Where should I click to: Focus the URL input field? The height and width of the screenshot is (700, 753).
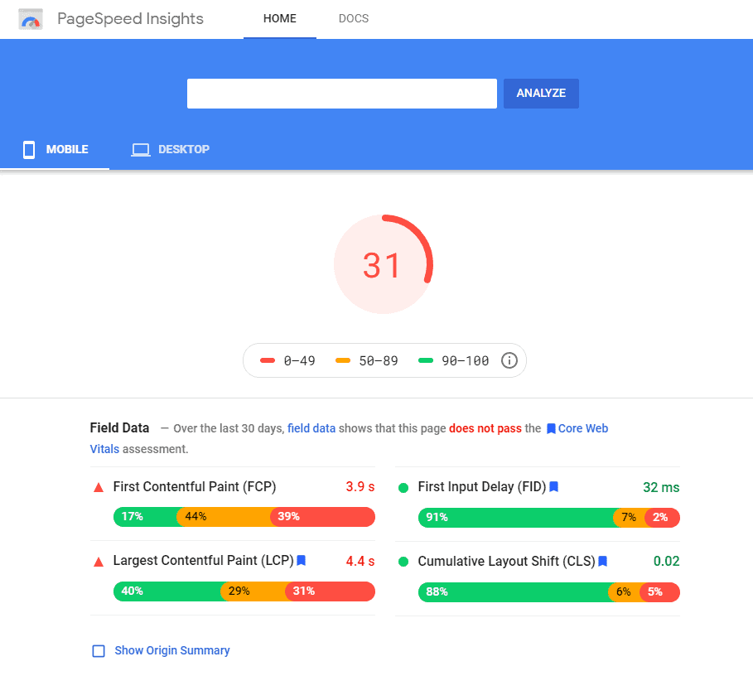coord(342,94)
